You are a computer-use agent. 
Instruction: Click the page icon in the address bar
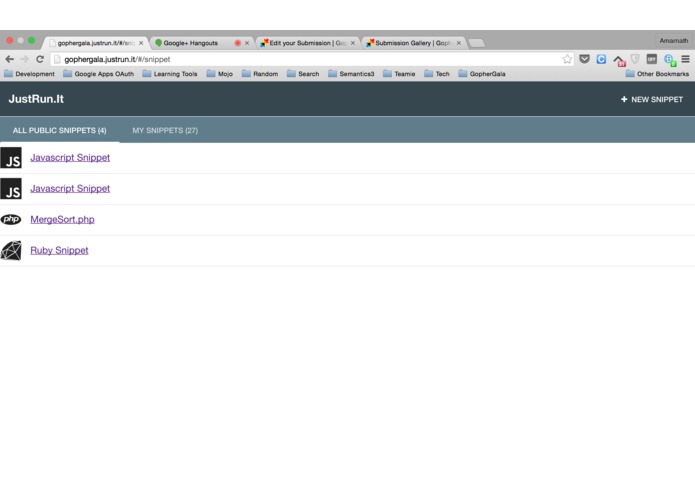coord(57,59)
